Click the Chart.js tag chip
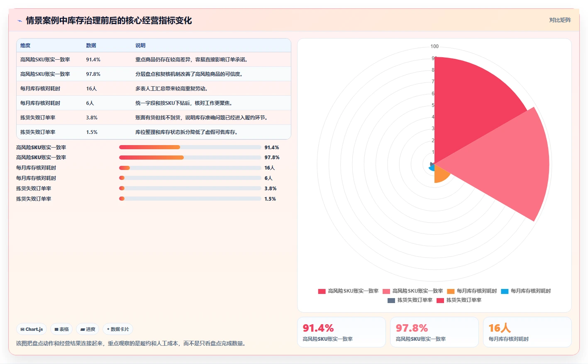Image resolution: width=588 pixels, height=364 pixels. click(x=32, y=329)
